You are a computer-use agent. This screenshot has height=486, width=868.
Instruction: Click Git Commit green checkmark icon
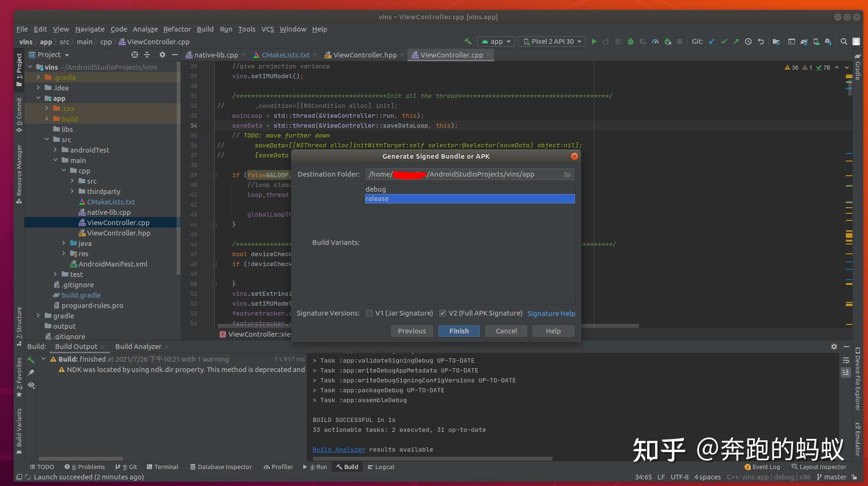724,41
